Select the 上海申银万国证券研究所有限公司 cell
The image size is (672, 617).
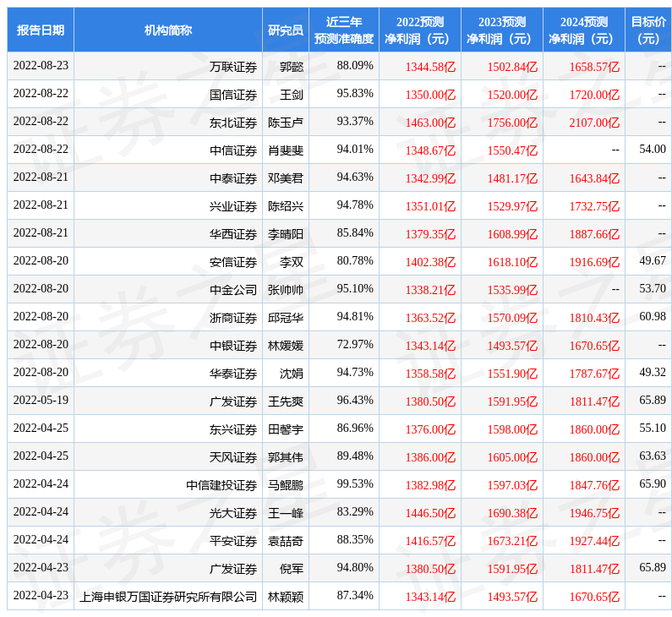pyautogui.click(x=168, y=596)
